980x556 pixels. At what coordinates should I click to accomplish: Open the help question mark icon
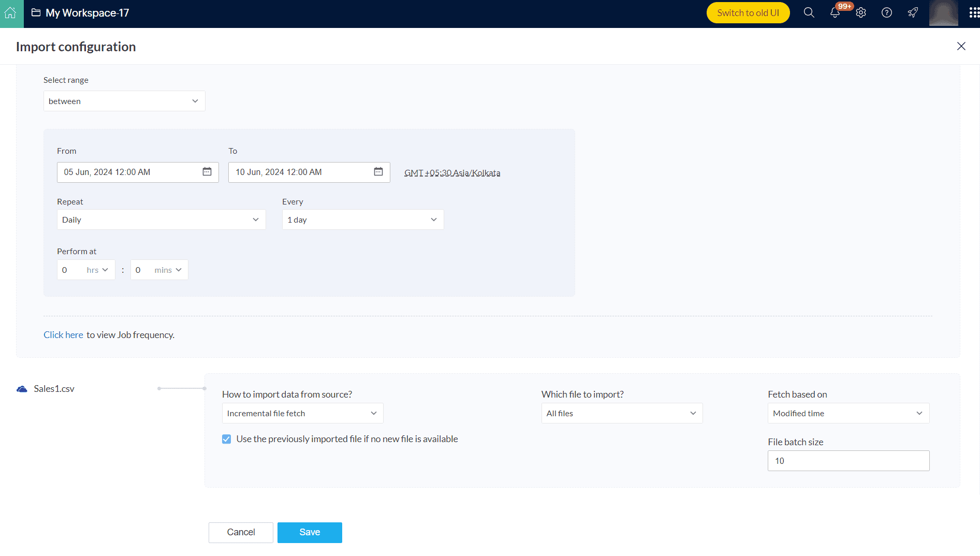click(x=887, y=13)
